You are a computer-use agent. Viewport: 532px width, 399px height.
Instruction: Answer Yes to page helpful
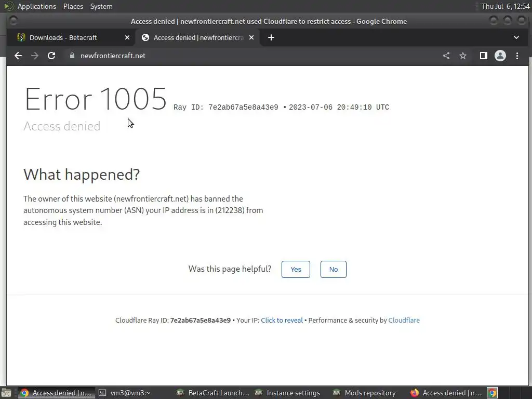[x=296, y=270]
